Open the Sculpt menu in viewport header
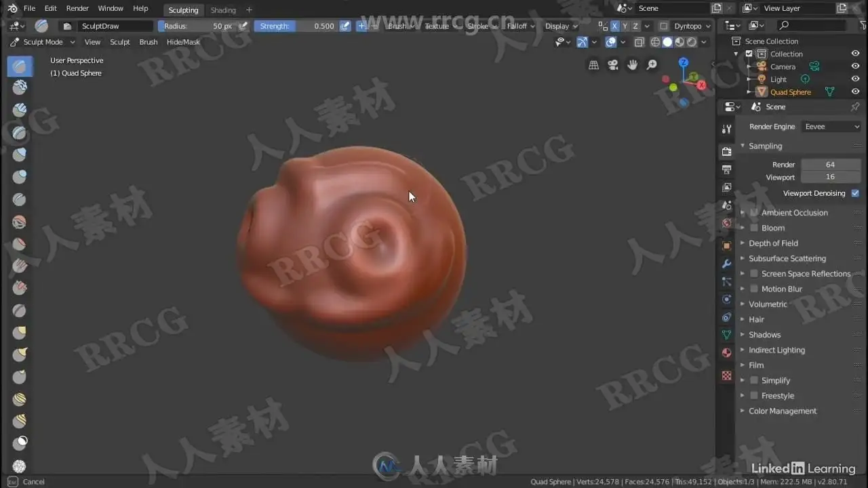The height and width of the screenshot is (488, 868). (120, 42)
